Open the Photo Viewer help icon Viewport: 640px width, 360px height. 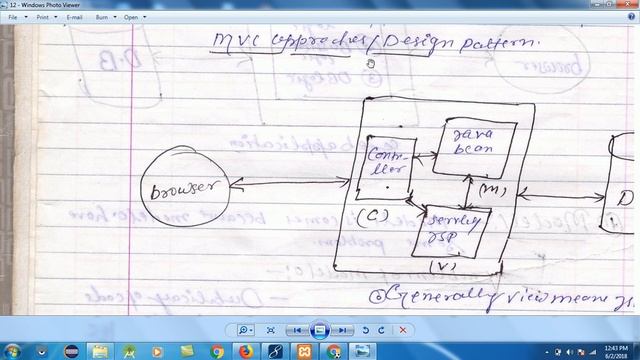631,17
